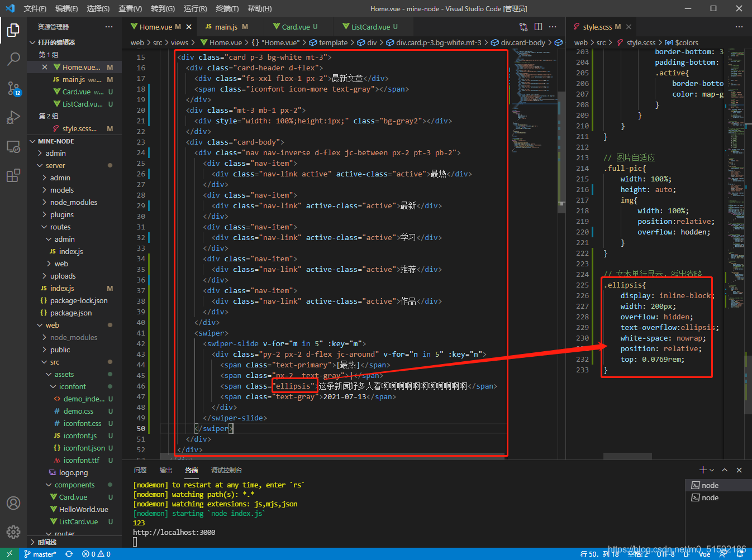752x560 pixels.
Task: Maximize the terminal panel with chevron up
Action: (x=725, y=470)
